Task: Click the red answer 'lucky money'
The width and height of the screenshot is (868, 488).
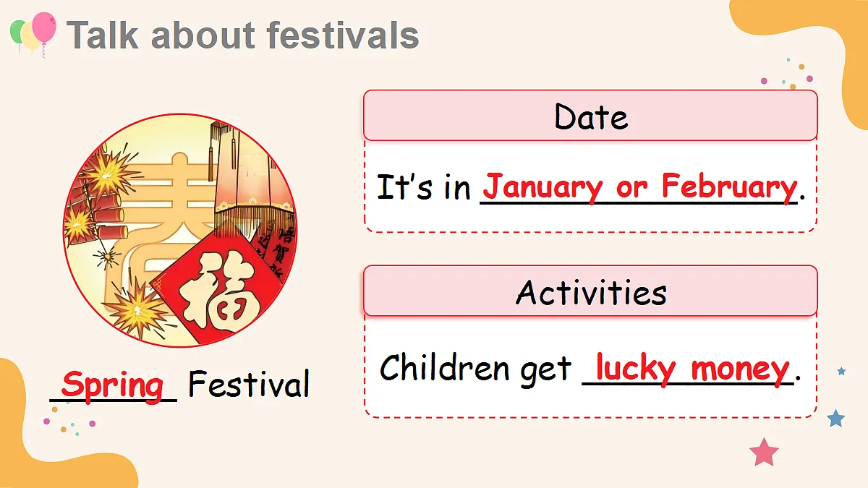Action: coord(692,369)
